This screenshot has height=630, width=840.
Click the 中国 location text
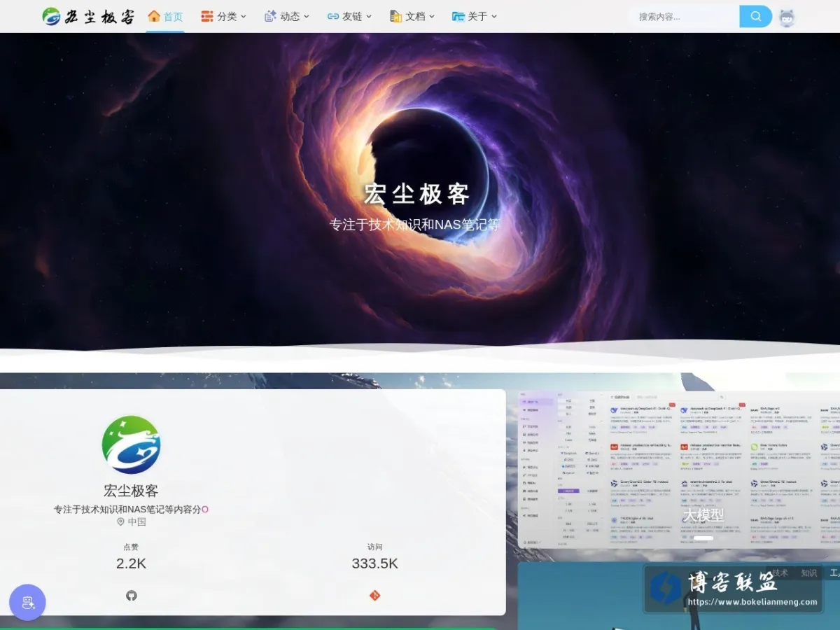coord(136,521)
